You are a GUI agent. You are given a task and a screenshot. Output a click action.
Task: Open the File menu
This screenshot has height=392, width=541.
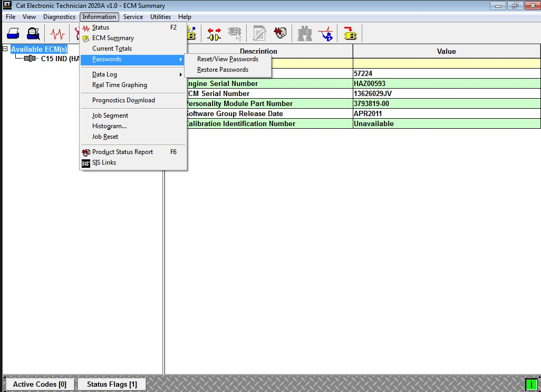coord(11,17)
